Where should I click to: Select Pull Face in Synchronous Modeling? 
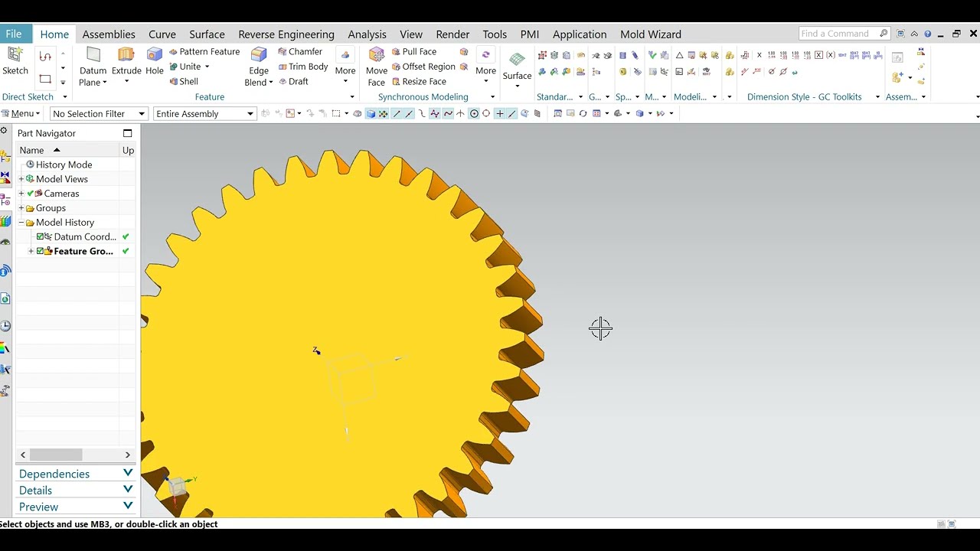coord(414,52)
